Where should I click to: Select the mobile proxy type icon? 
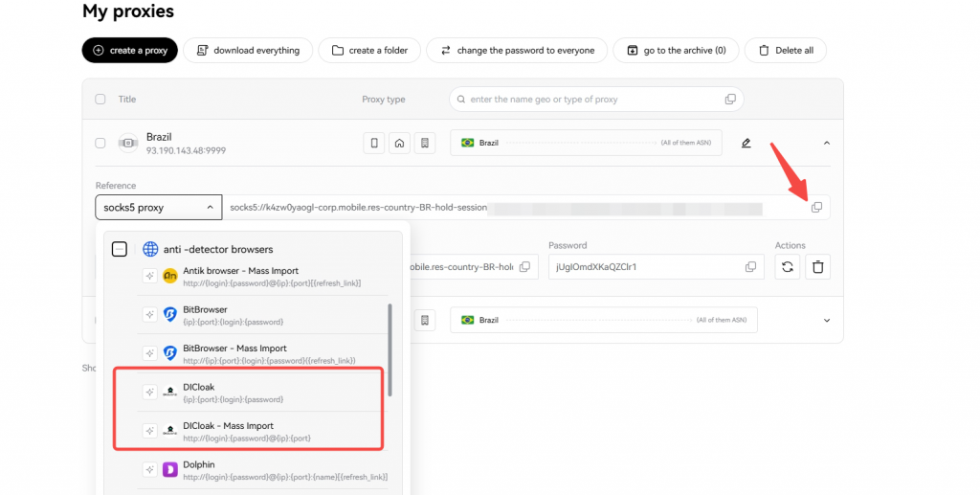(x=374, y=144)
